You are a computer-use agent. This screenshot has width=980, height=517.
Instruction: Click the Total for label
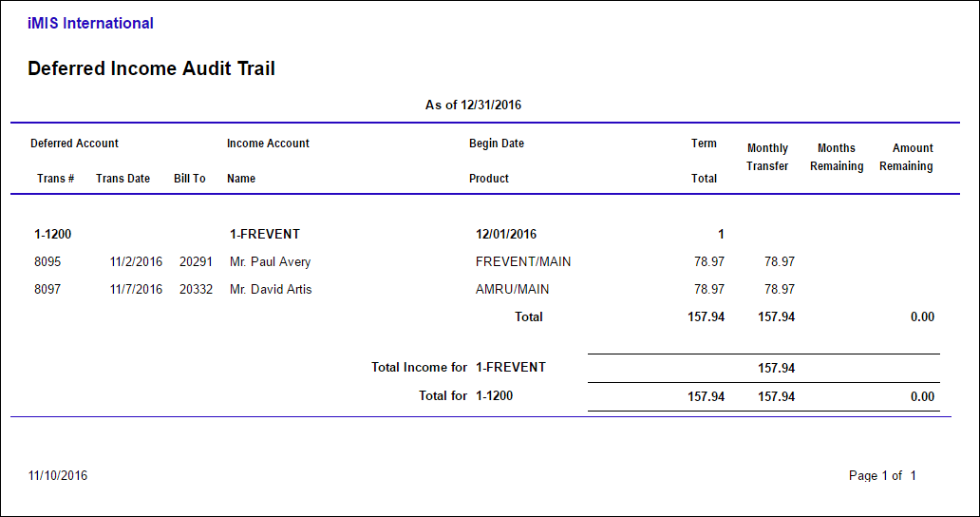point(443,395)
